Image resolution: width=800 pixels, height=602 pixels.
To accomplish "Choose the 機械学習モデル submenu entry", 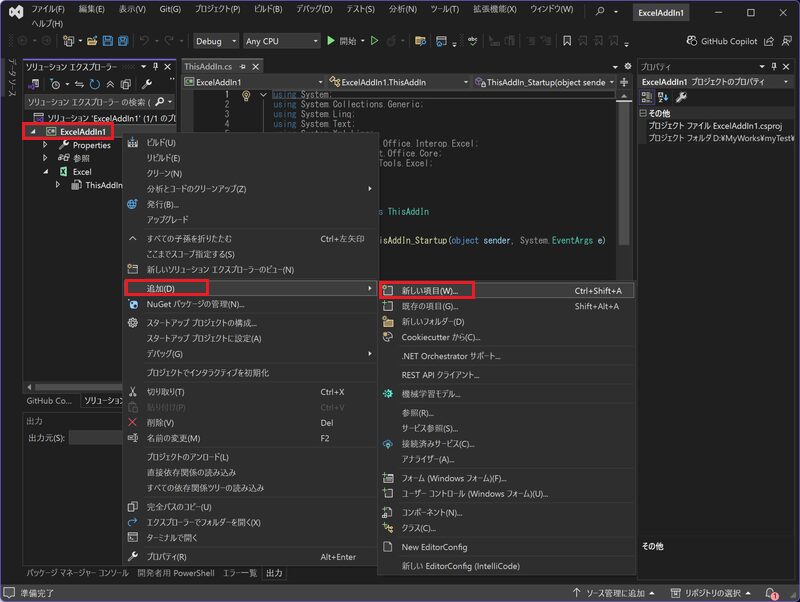I will pyautogui.click(x=430, y=393).
